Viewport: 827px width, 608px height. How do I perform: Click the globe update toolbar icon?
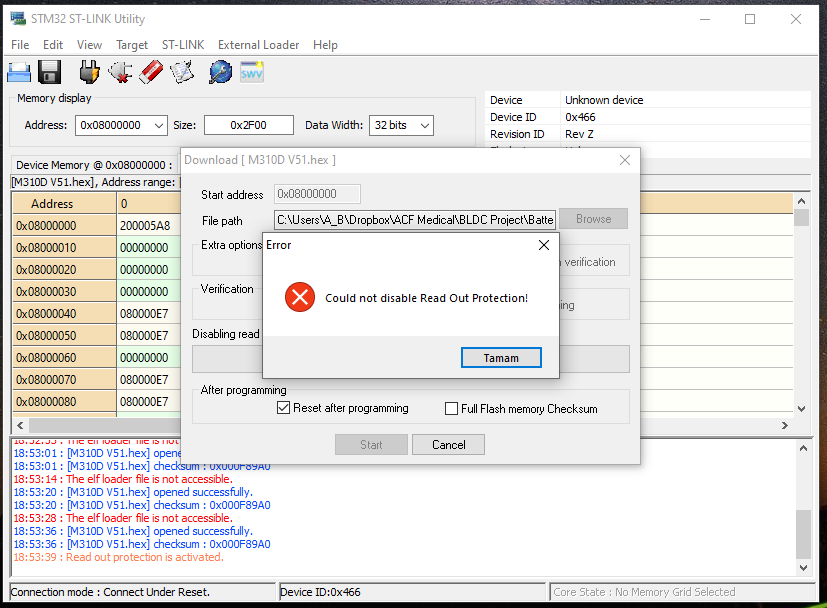[220, 72]
